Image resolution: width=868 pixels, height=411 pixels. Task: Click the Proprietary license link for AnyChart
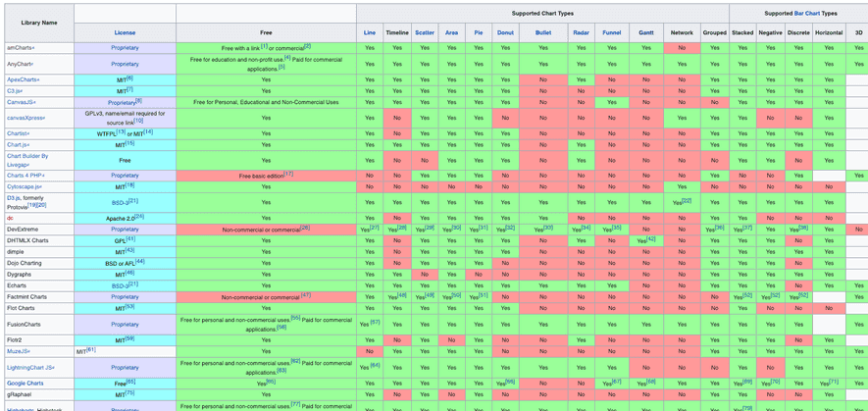(125, 64)
